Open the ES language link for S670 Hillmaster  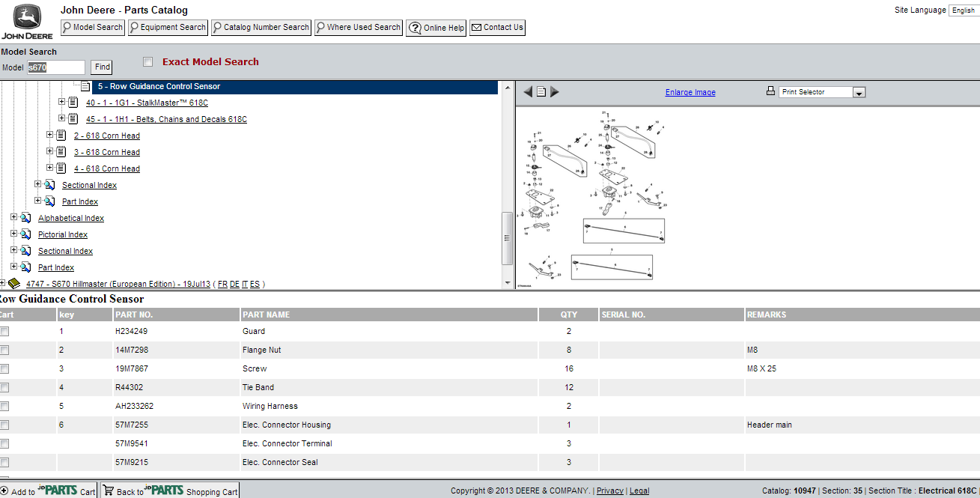coord(255,285)
